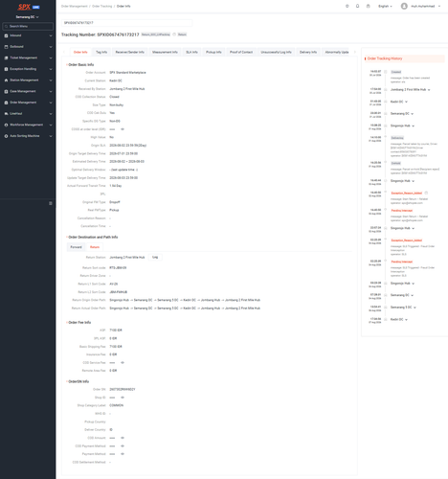
Task: Click the notification bell icon
Action: point(357,6)
